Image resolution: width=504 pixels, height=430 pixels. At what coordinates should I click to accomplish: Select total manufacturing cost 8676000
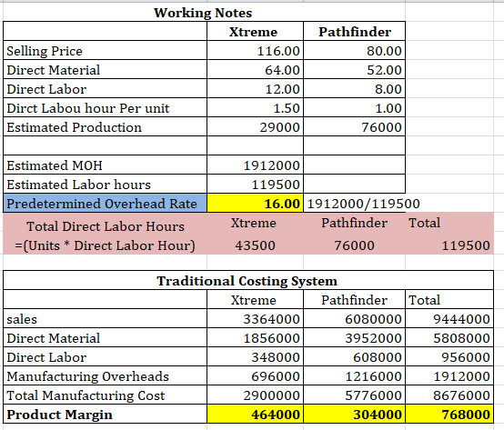449,395
